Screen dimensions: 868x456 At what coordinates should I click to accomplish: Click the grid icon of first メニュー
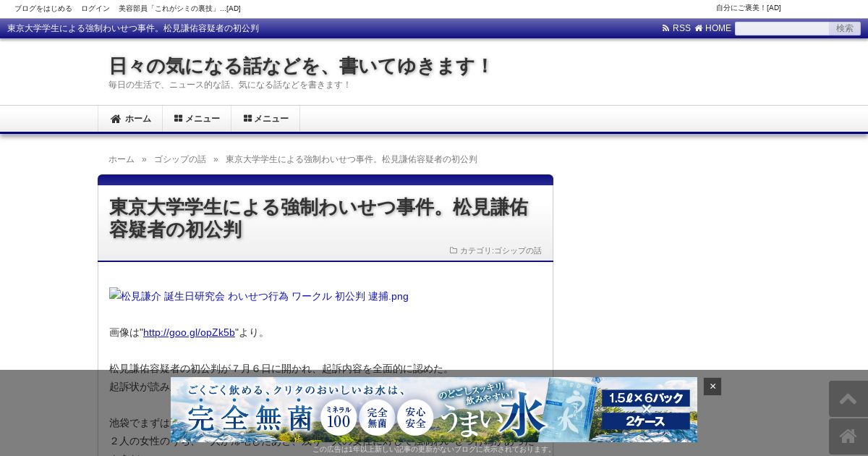pyautogui.click(x=179, y=118)
